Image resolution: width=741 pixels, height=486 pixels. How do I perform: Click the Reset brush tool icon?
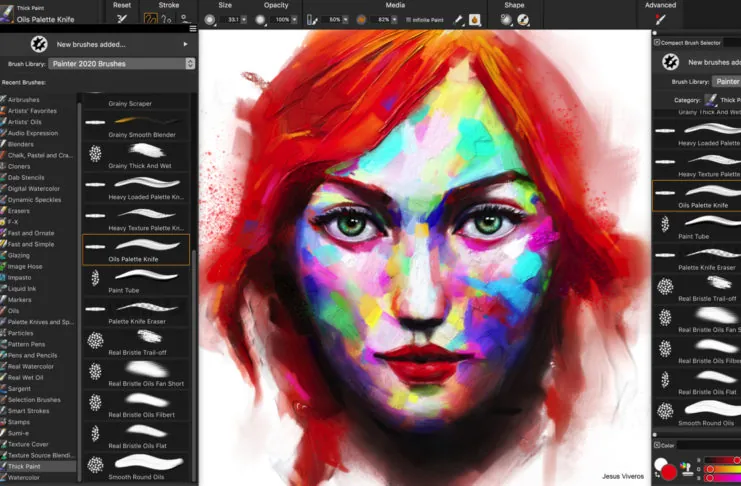(x=122, y=19)
